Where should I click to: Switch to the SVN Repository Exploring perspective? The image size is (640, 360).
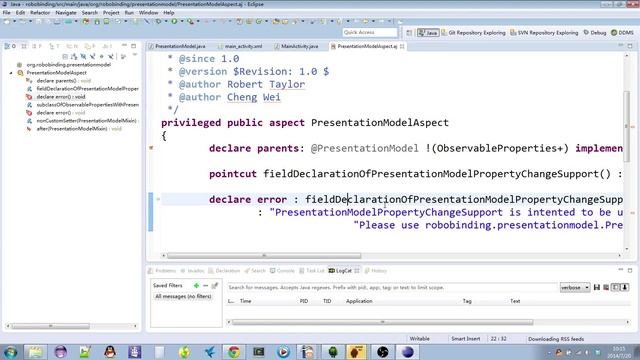(x=544, y=32)
